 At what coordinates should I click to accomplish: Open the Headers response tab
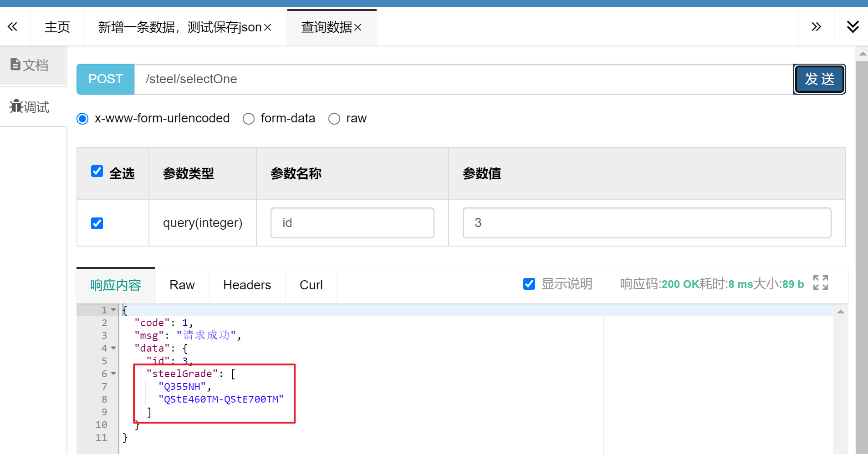(247, 285)
